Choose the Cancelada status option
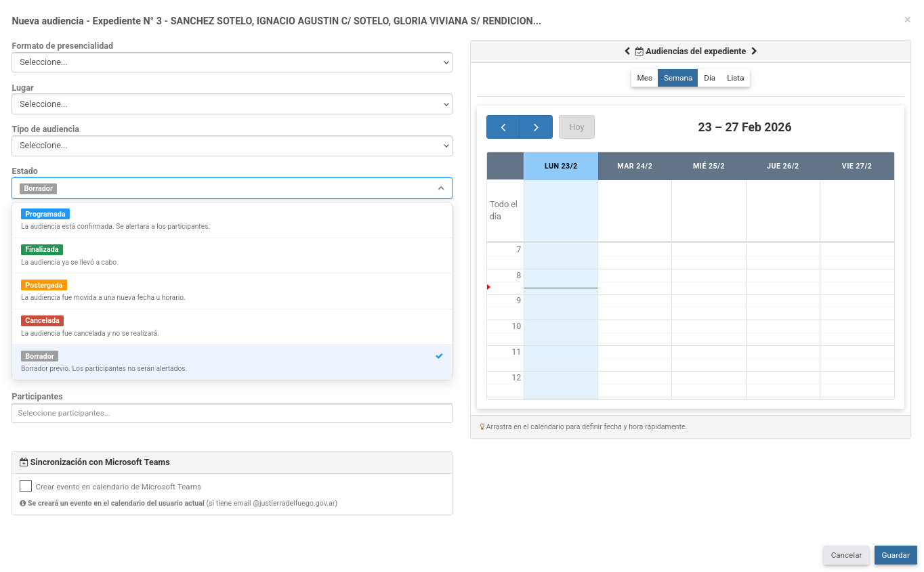 point(42,321)
